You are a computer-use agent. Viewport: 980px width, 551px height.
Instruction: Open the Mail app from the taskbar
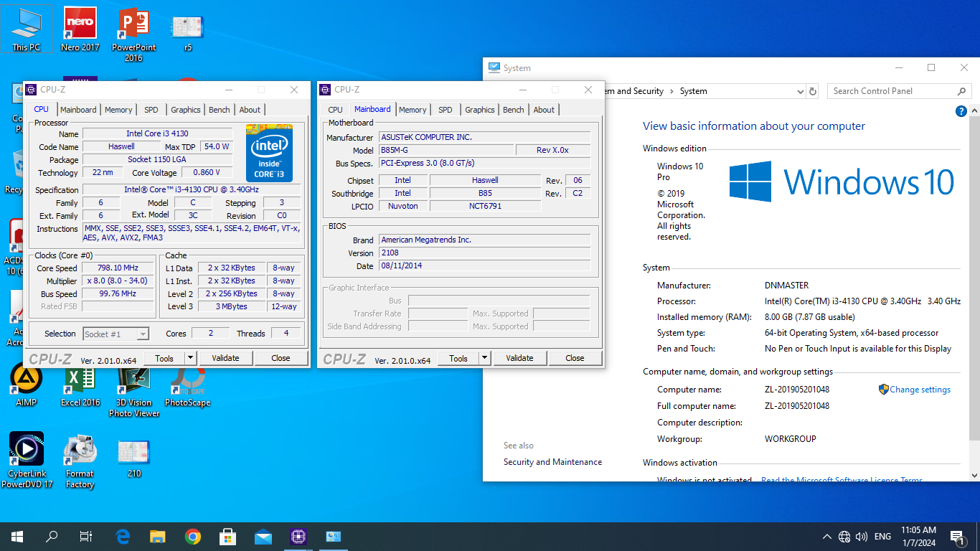263,536
